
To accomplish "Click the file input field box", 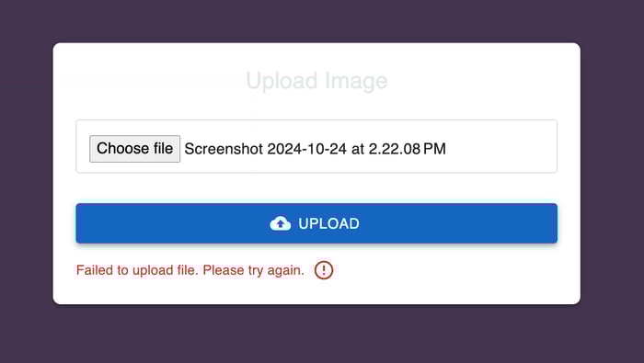I will coord(316,146).
